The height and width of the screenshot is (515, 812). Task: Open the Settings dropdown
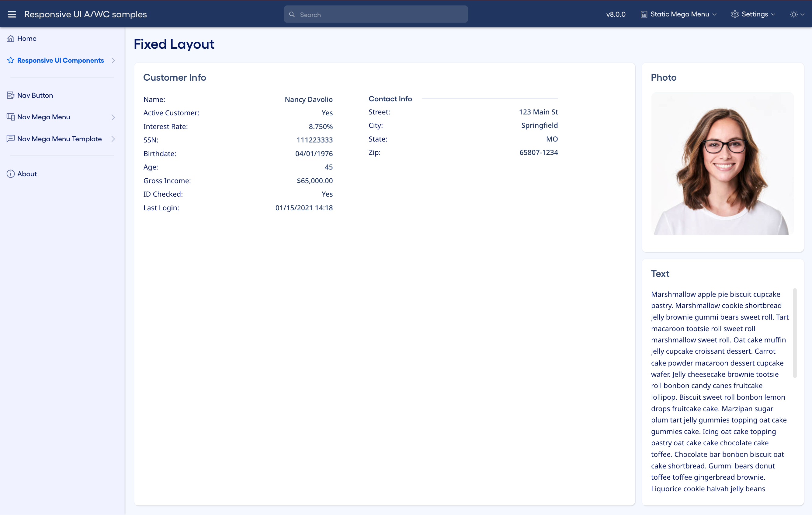[x=753, y=14]
